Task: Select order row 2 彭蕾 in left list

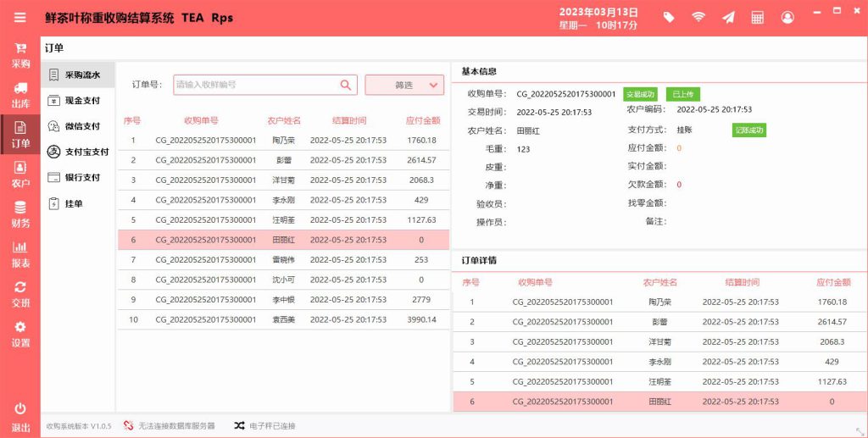Action: [x=283, y=160]
